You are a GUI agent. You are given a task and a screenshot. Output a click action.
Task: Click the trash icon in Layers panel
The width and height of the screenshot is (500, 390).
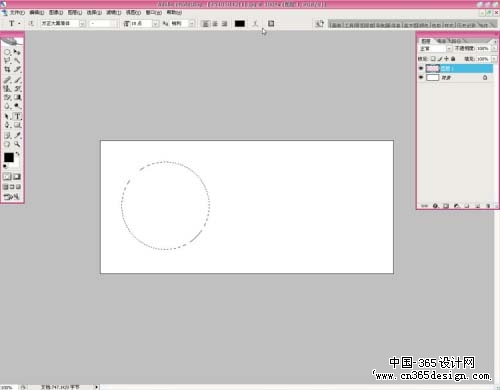pyautogui.click(x=488, y=206)
